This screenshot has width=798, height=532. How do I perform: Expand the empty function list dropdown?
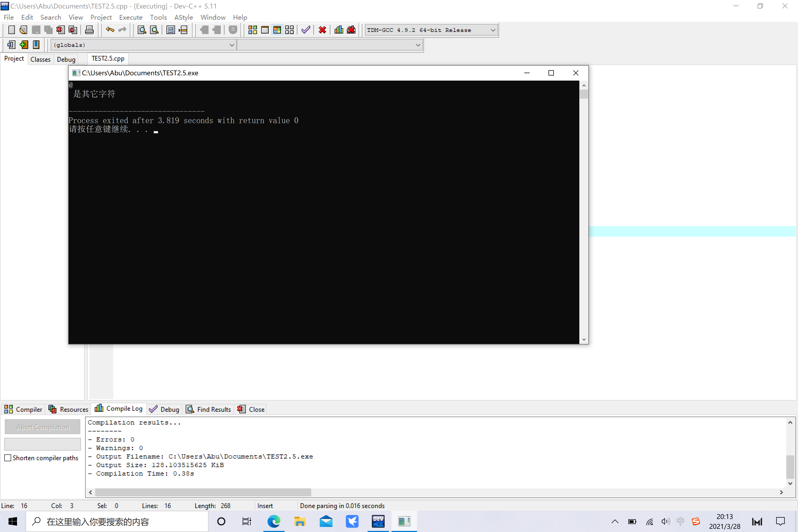tap(418, 45)
